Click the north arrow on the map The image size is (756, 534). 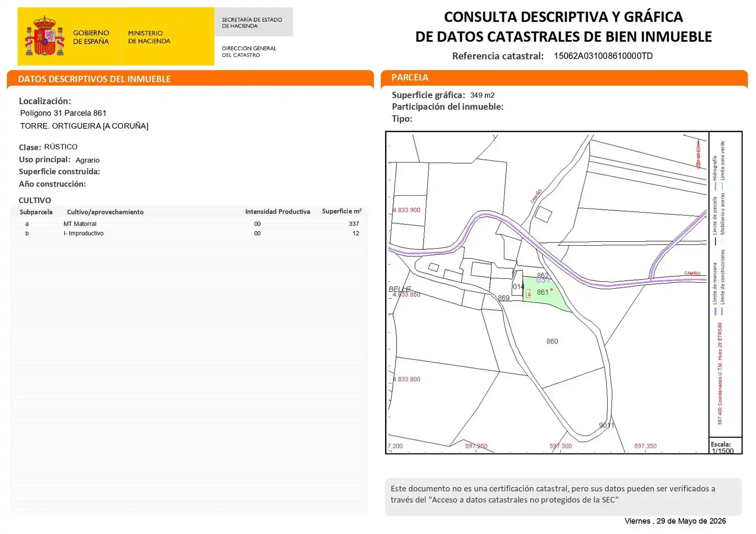pos(698,154)
